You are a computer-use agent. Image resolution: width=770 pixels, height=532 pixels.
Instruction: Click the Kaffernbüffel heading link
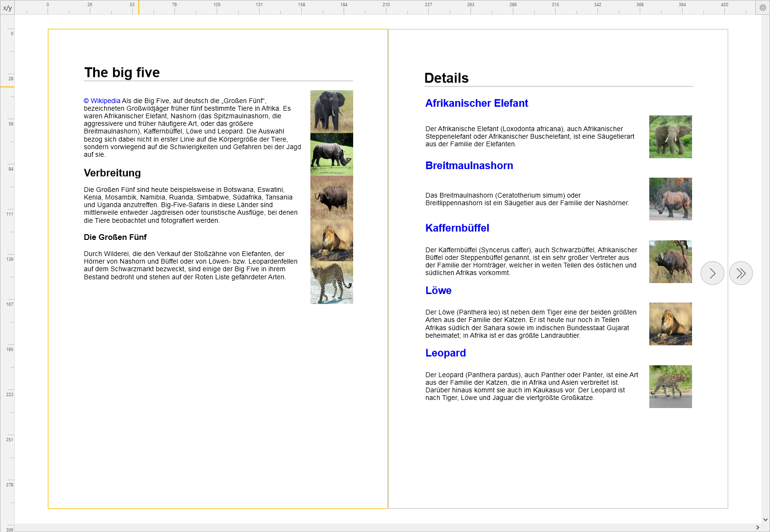click(x=457, y=228)
